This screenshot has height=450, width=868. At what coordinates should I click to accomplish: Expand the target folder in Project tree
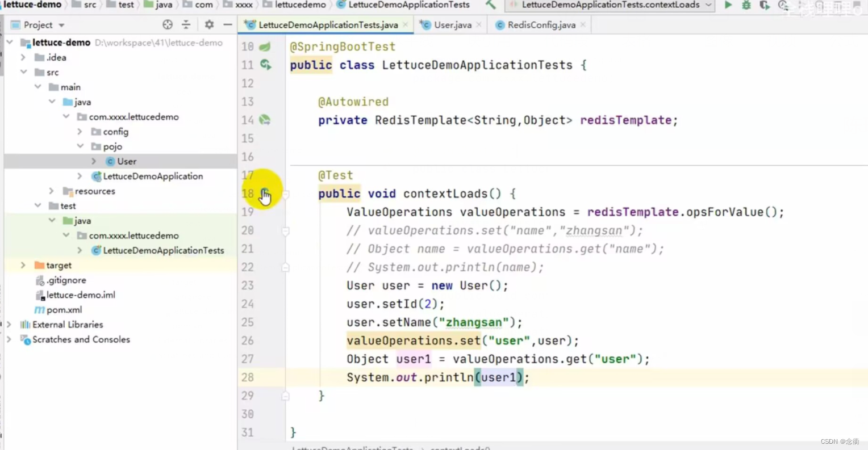(x=22, y=265)
